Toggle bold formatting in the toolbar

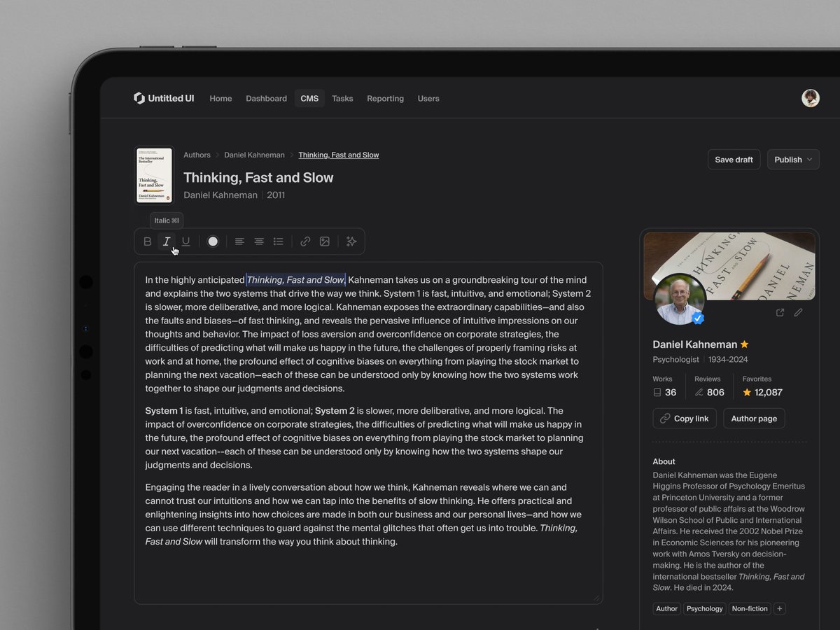pyautogui.click(x=148, y=241)
